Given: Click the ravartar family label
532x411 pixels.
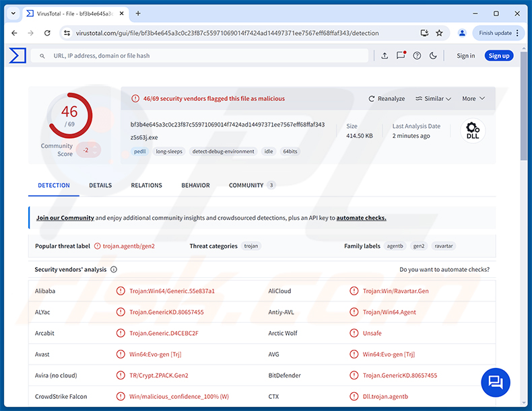Looking at the screenshot, I should [444, 246].
